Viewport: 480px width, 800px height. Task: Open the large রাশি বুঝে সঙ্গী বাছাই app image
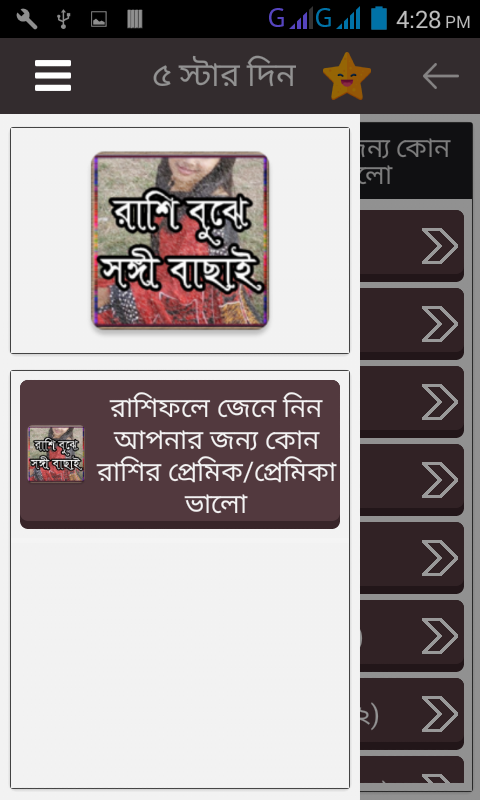[x=180, y=240]
